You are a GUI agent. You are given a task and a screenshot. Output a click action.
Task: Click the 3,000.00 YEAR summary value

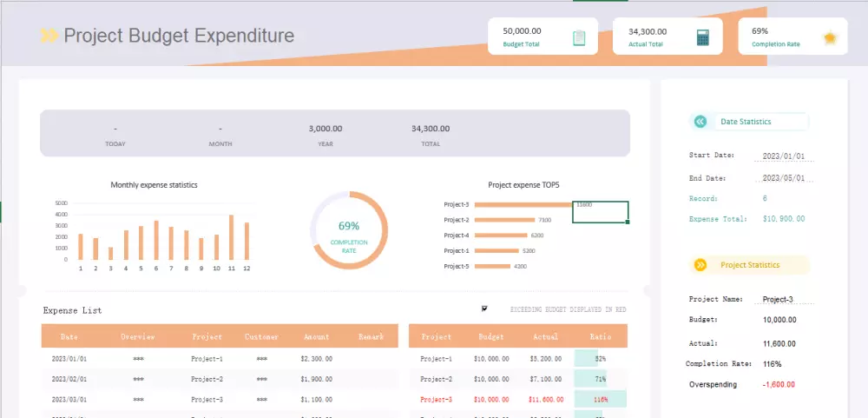325,129
